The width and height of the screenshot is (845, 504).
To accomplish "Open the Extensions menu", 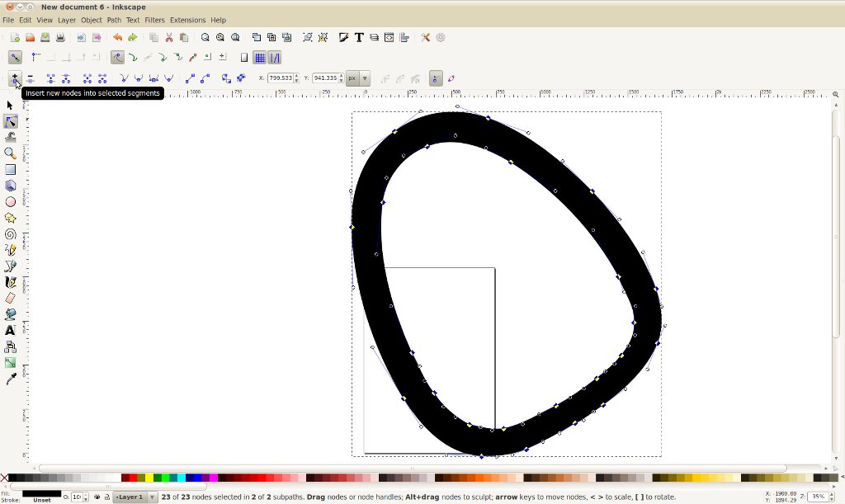I will [x=187, y=20].
